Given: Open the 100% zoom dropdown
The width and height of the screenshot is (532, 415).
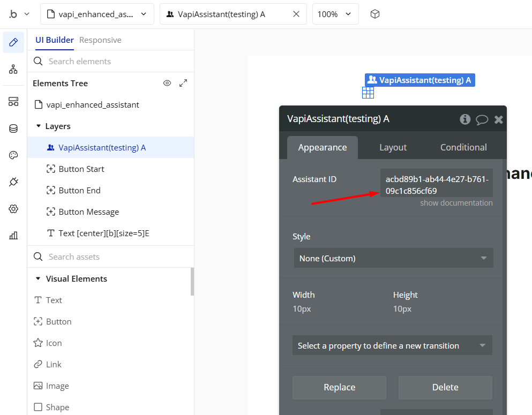Looking at the screenshot, I should pos(335,14).
